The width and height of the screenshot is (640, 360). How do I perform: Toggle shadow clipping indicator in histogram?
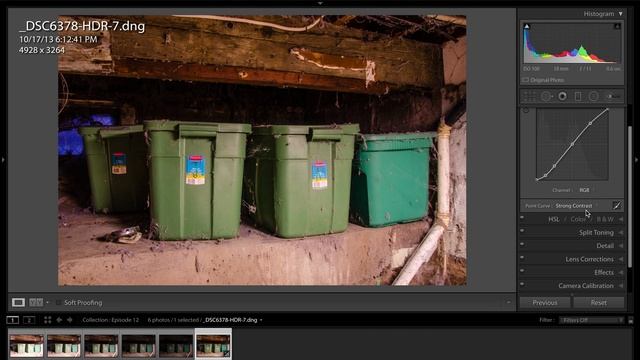pyautogui.click(x=527, y=26)
